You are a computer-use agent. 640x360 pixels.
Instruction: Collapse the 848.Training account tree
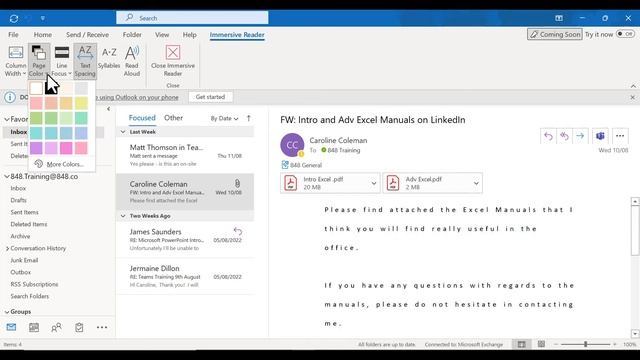7,176
